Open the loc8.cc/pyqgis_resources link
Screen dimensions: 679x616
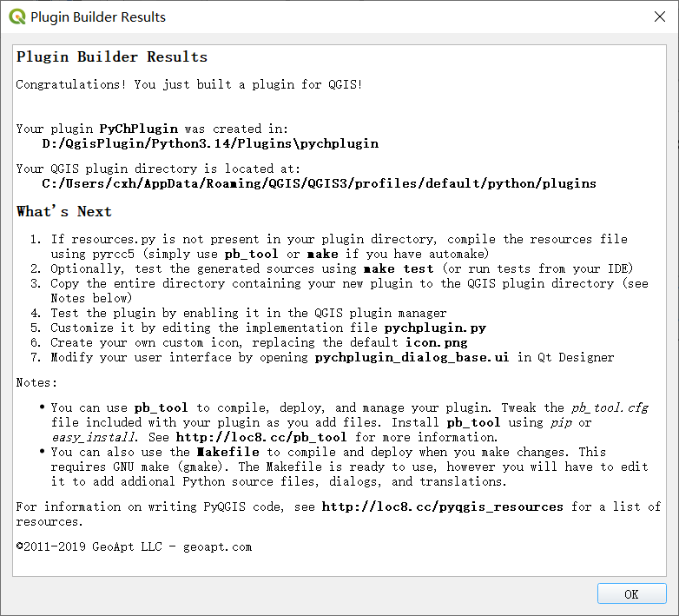pos(443,507)
